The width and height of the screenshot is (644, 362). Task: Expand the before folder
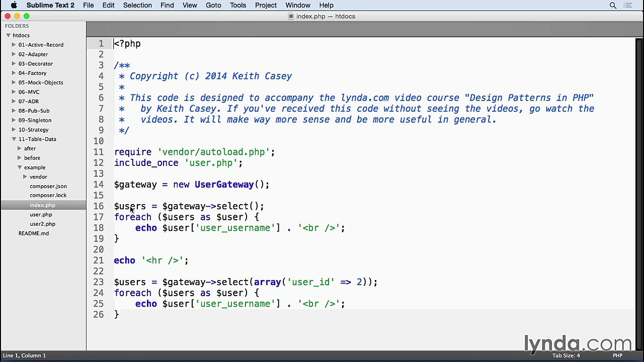20,158
